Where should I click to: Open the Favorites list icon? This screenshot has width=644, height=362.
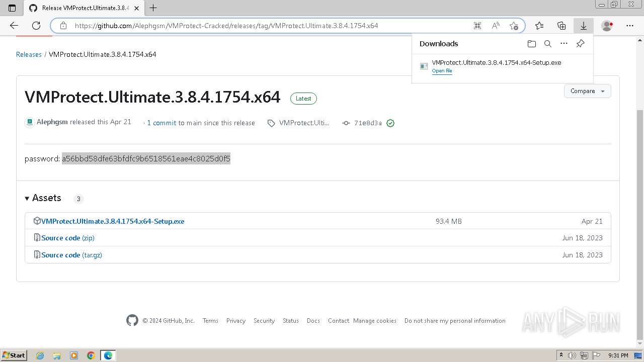pos(539,26)
